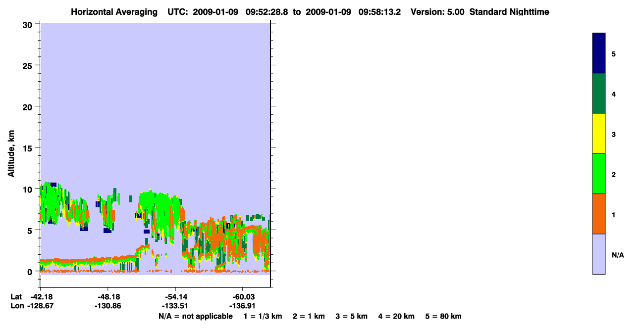Image resolution: width=644 pixels, height=330 pixels.
Task: Click 'Version: 5.00' in the title
Action: (437, 12)
